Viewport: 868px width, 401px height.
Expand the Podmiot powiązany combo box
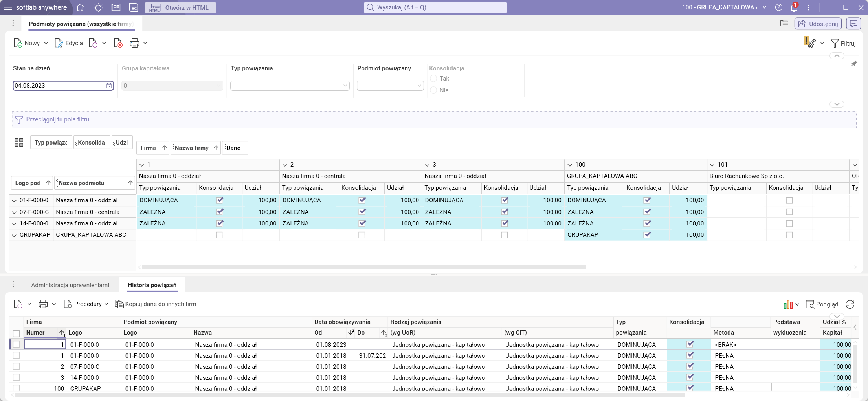point(419,86)
